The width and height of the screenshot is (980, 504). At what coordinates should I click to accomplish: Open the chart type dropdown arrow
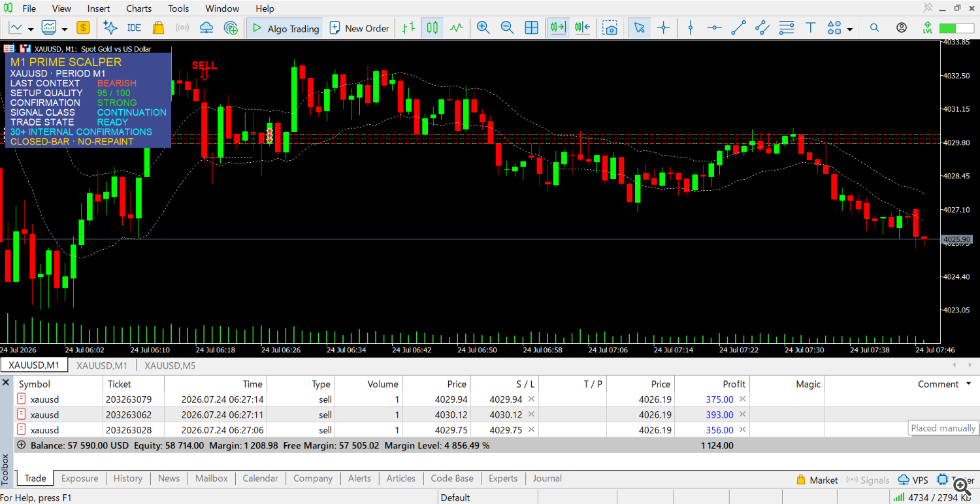pyautogui.click(x=30, y=29)
